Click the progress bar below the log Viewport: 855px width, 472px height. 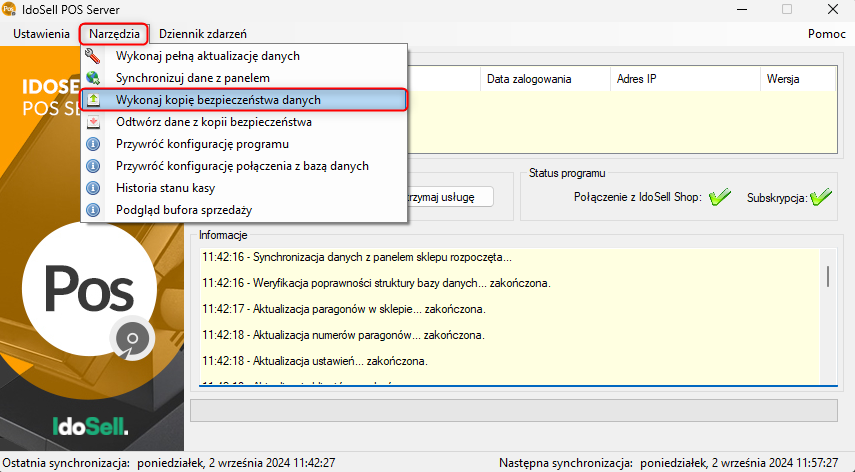pos(514,410)
